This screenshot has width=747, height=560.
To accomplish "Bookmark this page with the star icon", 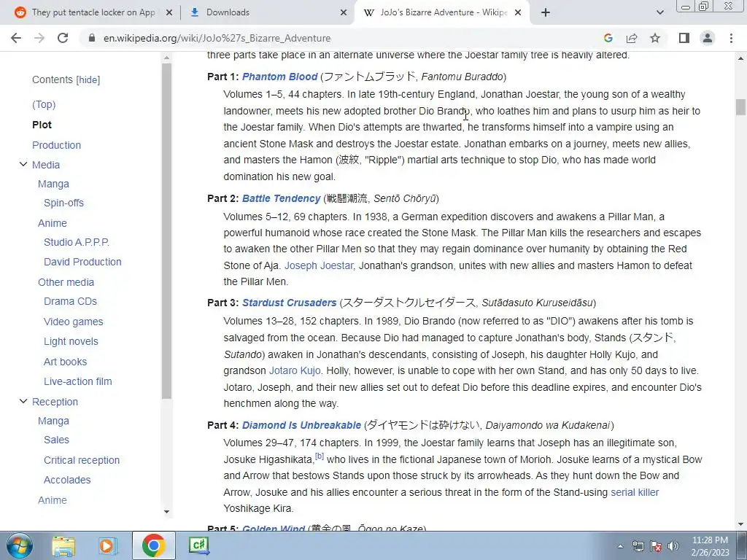I will pyautogui.click(x=655, y=38).
